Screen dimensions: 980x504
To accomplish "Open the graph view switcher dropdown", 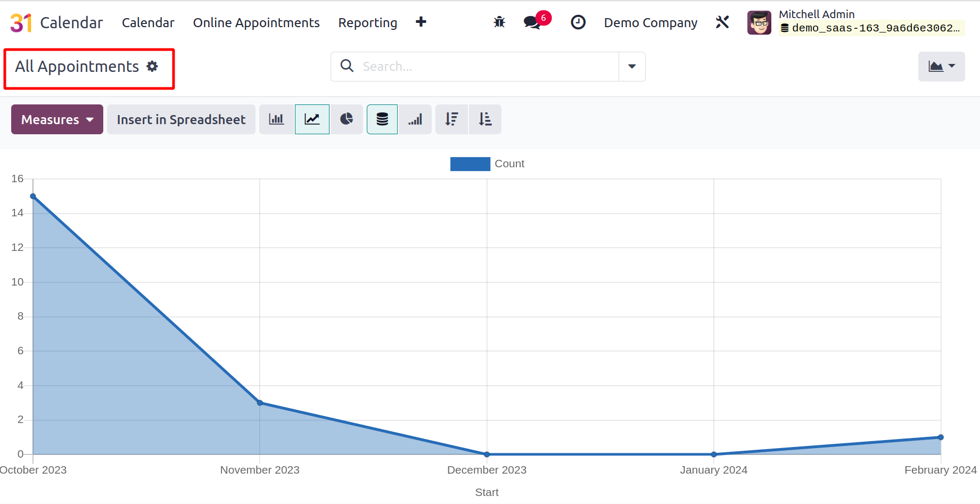I will coord(941,67).
